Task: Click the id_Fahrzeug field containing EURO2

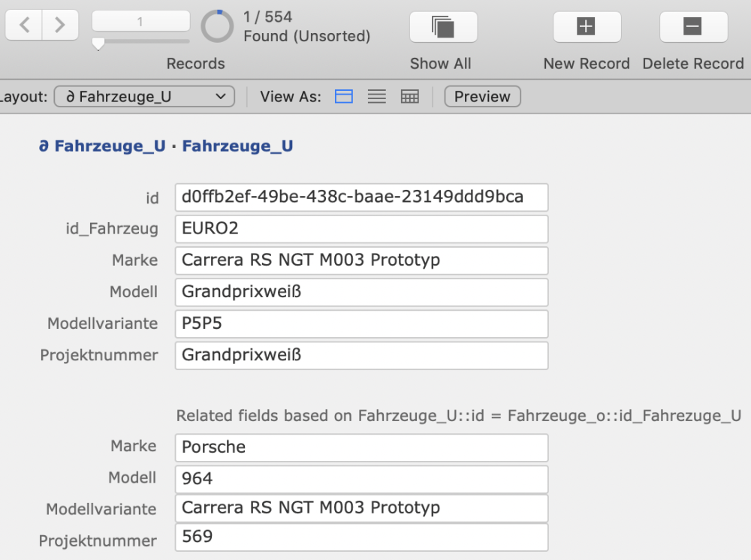Action: tap(361, 229)
